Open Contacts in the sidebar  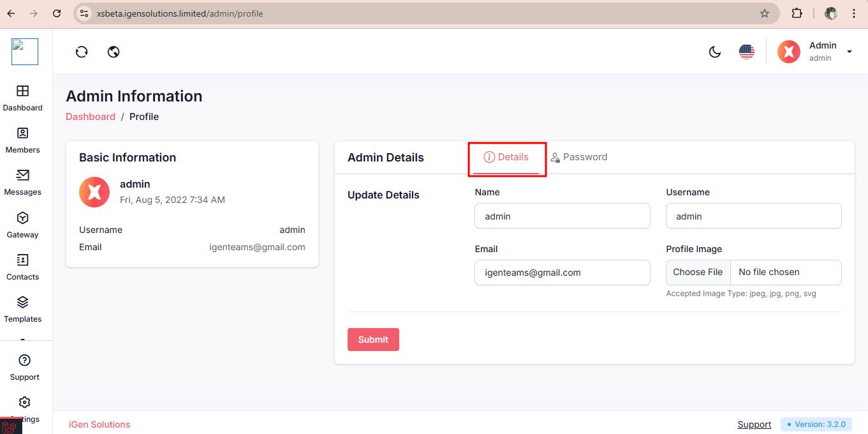[x=22, y=260]
